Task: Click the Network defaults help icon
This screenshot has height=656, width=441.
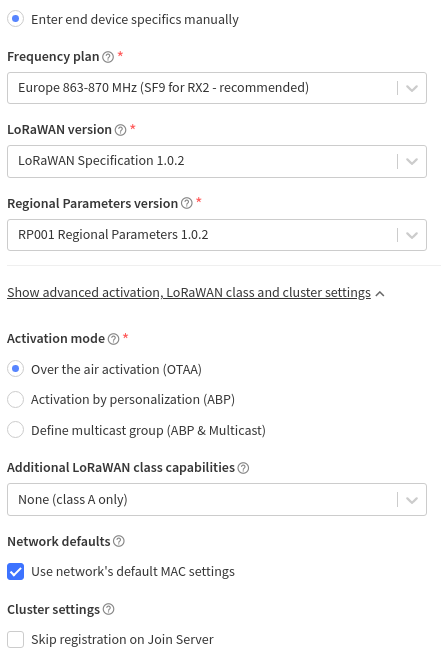Action: pyautogui.click(x=119, y=541)
